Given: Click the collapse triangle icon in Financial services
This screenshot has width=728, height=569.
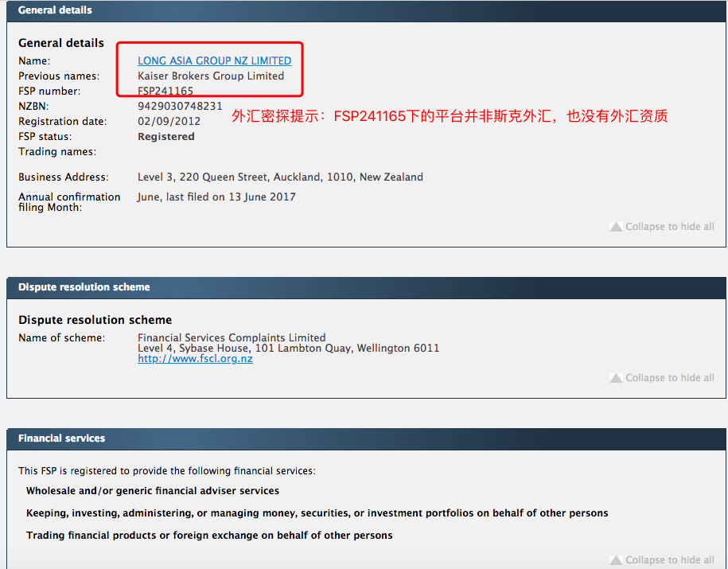Looking at the screenshot, I should click(x=616, y=560).
